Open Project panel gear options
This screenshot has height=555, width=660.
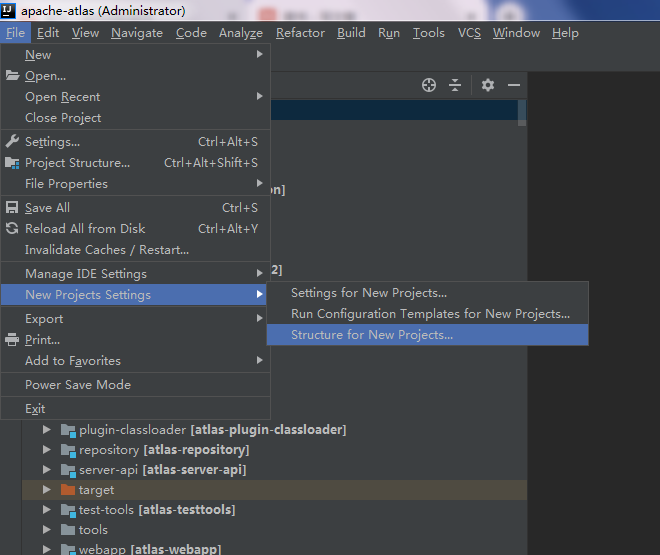click(487, 85)
